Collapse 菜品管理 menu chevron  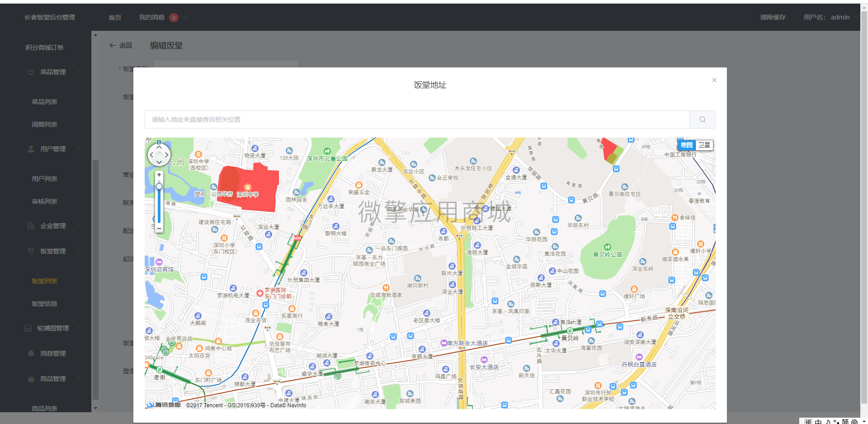coord(80,71)
